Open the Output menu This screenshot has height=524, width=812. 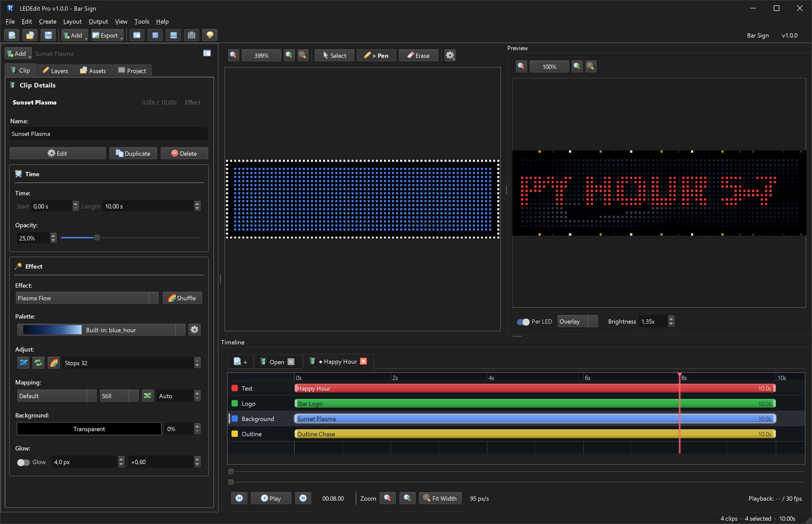[x=98, y=22]
